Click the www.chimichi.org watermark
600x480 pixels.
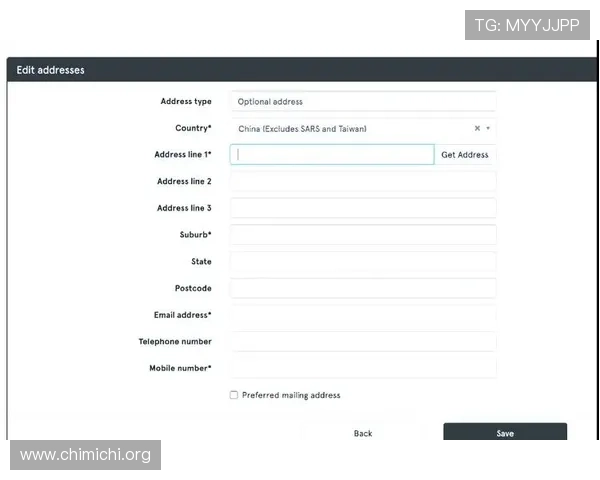coord(86,455)
